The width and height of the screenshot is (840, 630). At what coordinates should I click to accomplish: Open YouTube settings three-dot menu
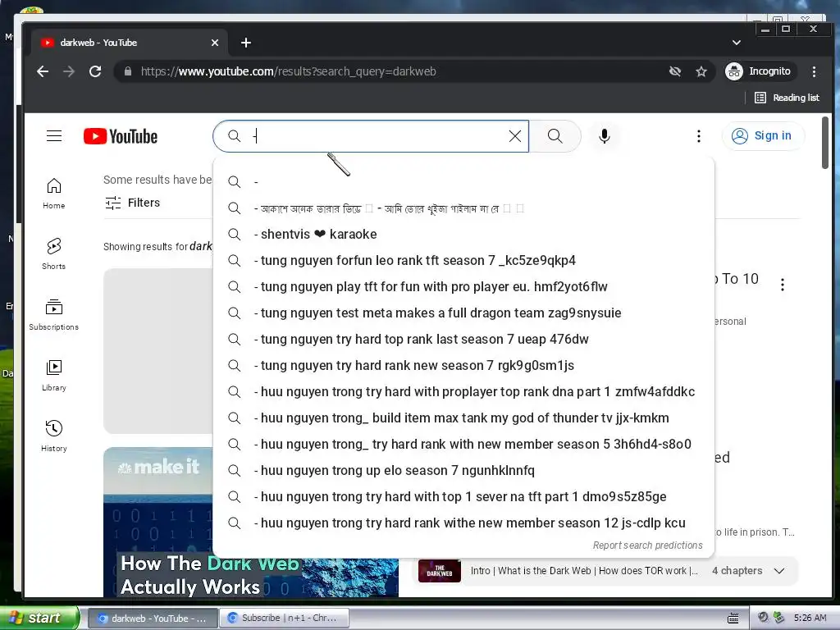click(x=699, y=136)
